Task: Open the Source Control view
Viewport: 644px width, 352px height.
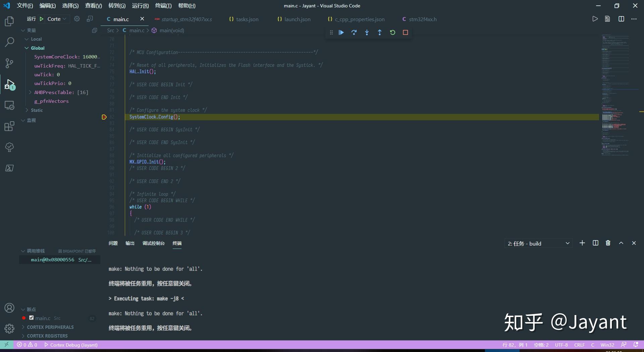Action: point(9,63)
